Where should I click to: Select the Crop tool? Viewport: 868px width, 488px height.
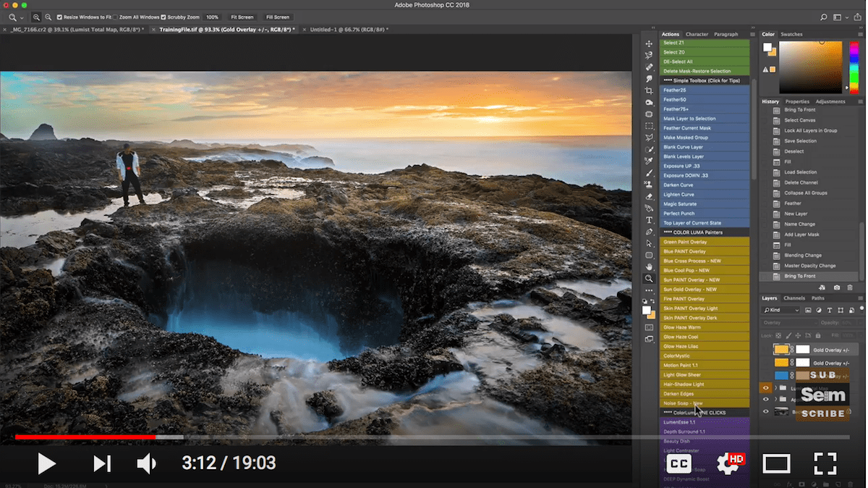tap(649, 91)
